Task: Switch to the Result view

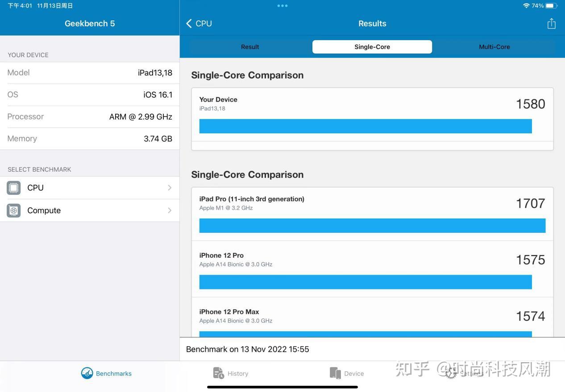Action: click(x=249, y=46)
